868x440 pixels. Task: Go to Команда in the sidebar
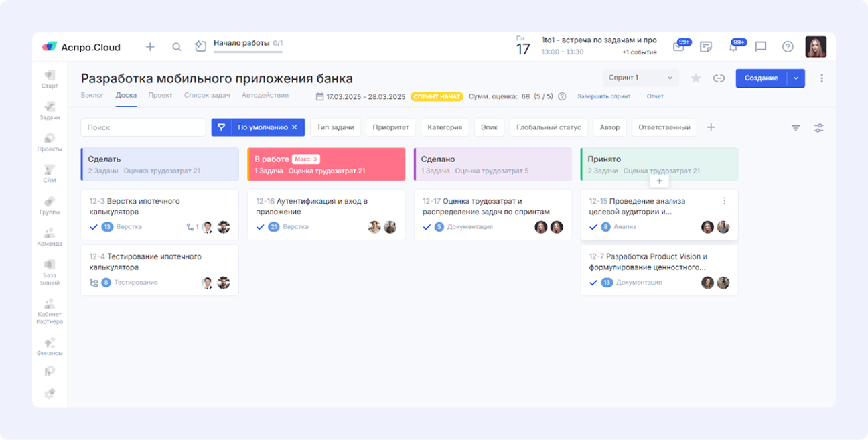coord(50,236)
